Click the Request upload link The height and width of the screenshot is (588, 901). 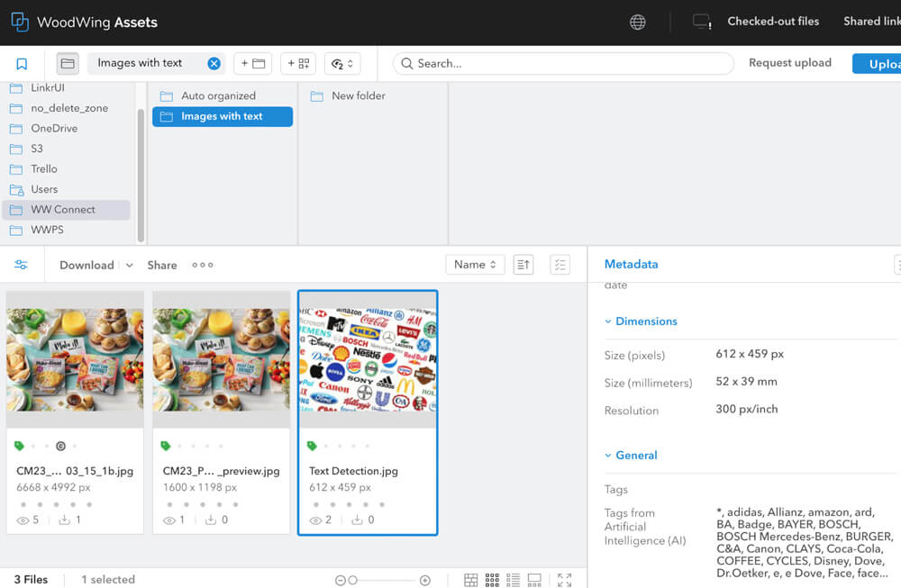click(789, 63)
